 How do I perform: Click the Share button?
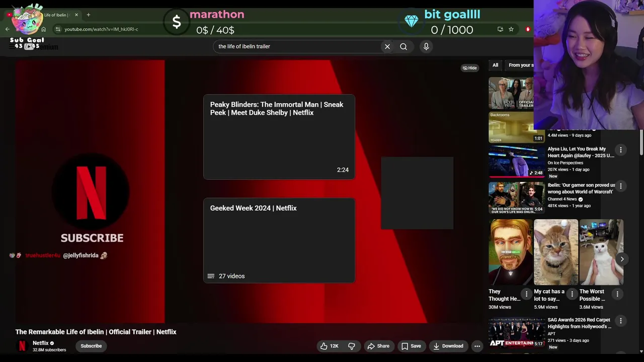pyautogui.click(x=378, y=346)
